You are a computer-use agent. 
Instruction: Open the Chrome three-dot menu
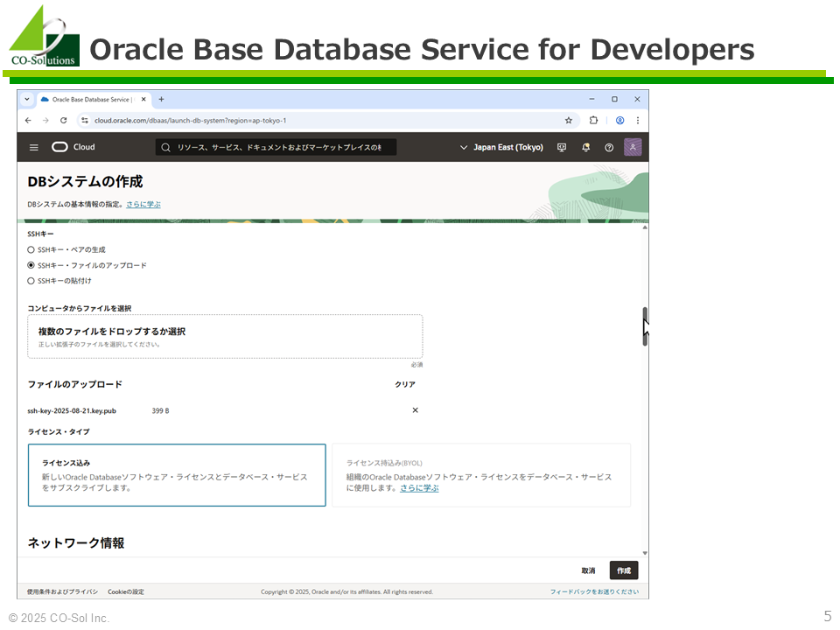638,121
